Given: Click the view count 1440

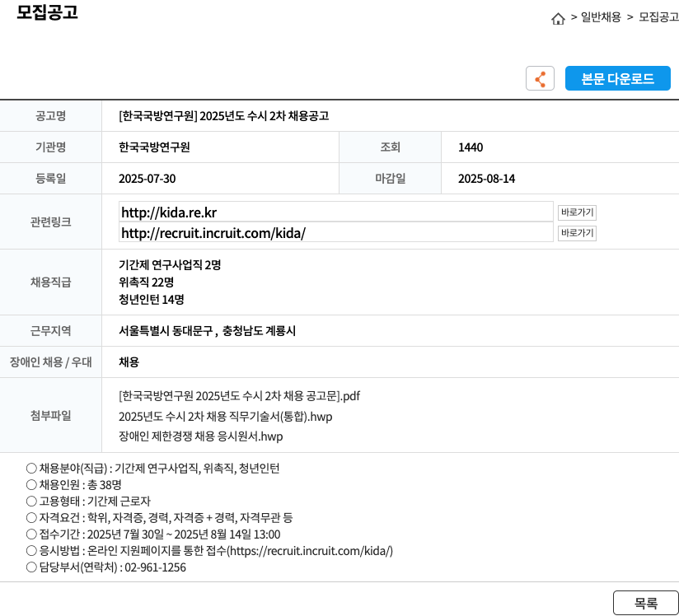Looking at the screenshot, I should [471, 147].
